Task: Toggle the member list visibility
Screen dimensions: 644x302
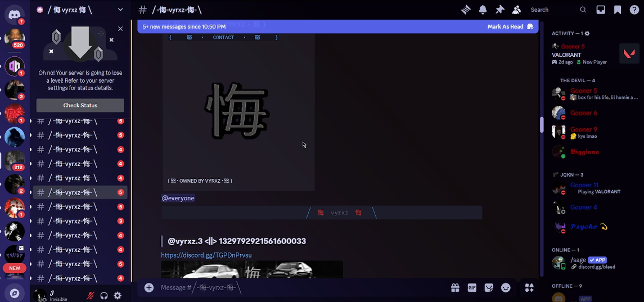Action: (516, 10)
